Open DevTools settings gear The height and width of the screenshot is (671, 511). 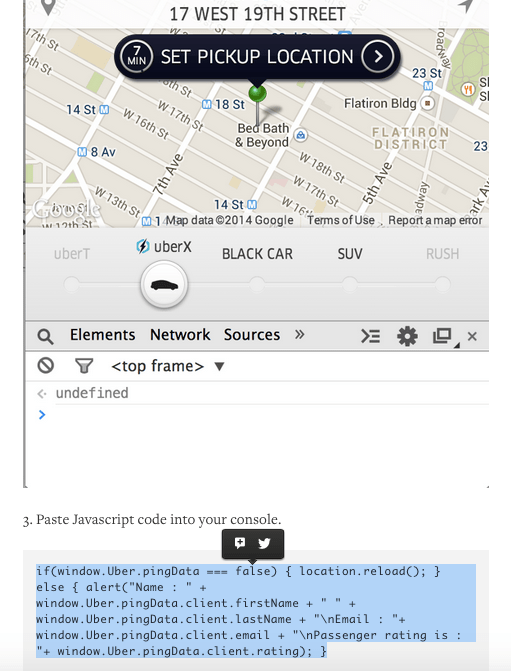point(407,336)
